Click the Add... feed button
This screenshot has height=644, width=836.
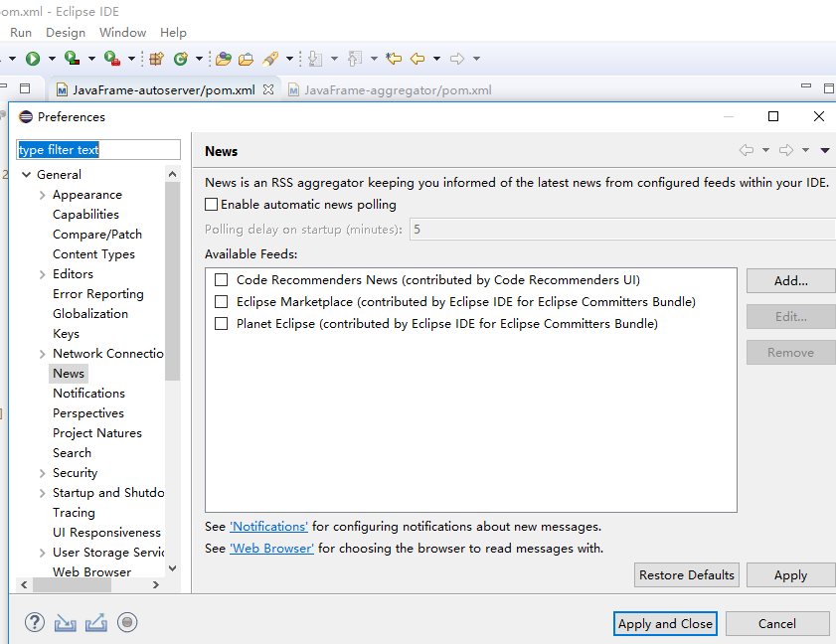(790, 281)
